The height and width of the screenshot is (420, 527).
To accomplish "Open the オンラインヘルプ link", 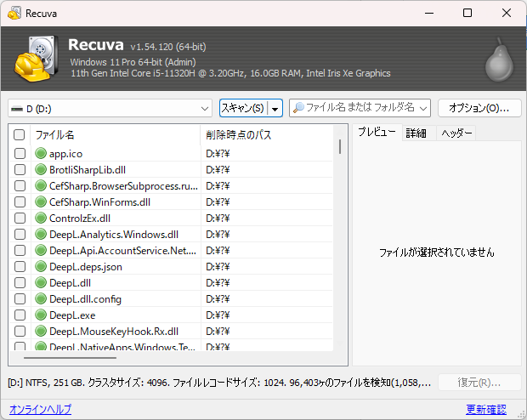I will tap(40, 410).
